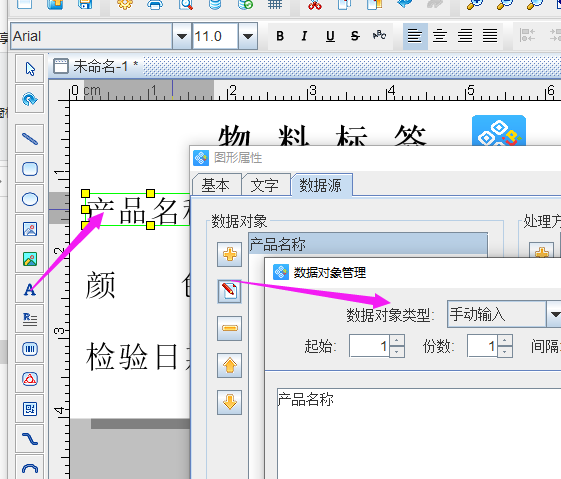Select the barcode tool
The height and width of the screenshot is (479, 561).
point(30,349)
